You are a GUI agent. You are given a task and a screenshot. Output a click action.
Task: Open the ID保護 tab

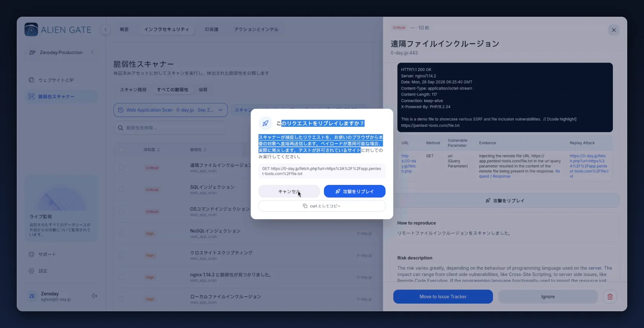tap(211, 29)
